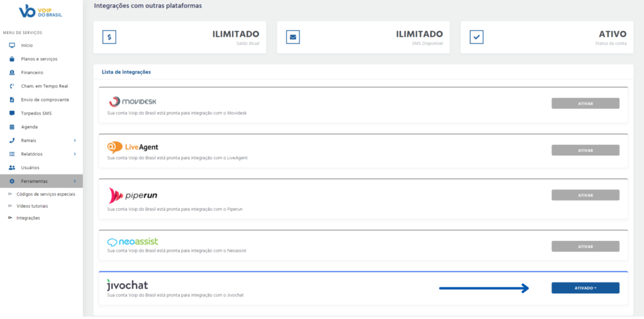Click the LiveAgent integration description text
Viewport: 644px width, 319px height.
[177, 157]
